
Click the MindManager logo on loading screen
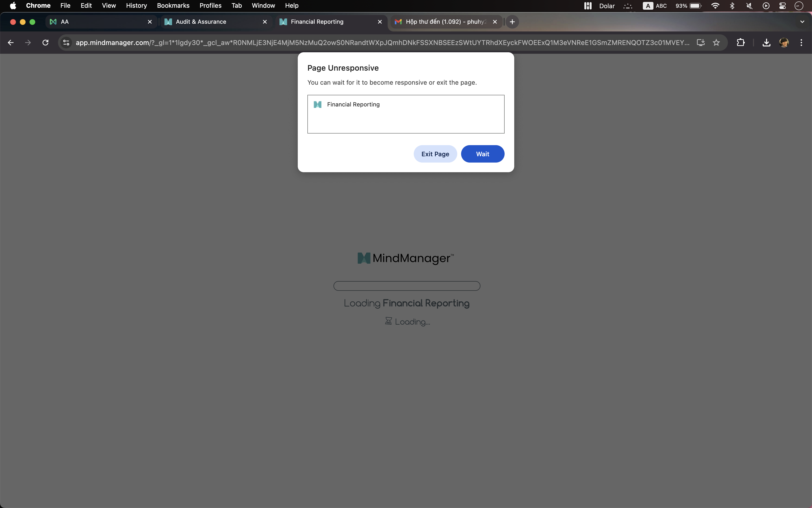(x=406, y=258)
